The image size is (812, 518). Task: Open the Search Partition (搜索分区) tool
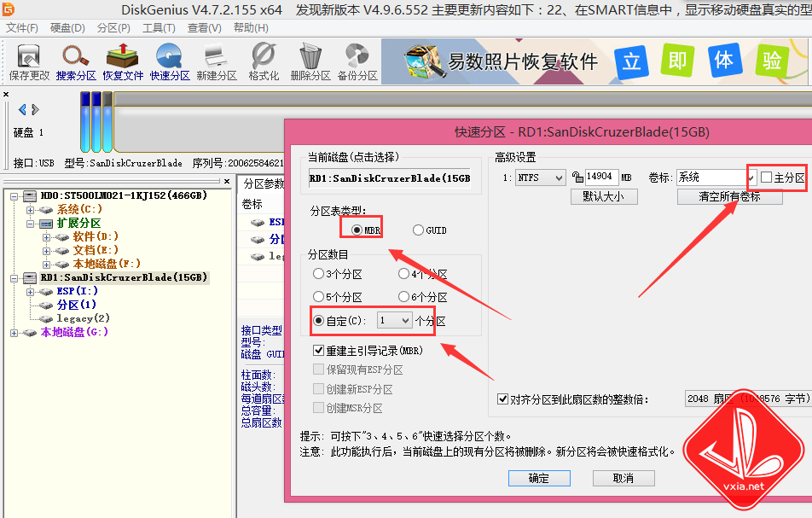[76, 62]
